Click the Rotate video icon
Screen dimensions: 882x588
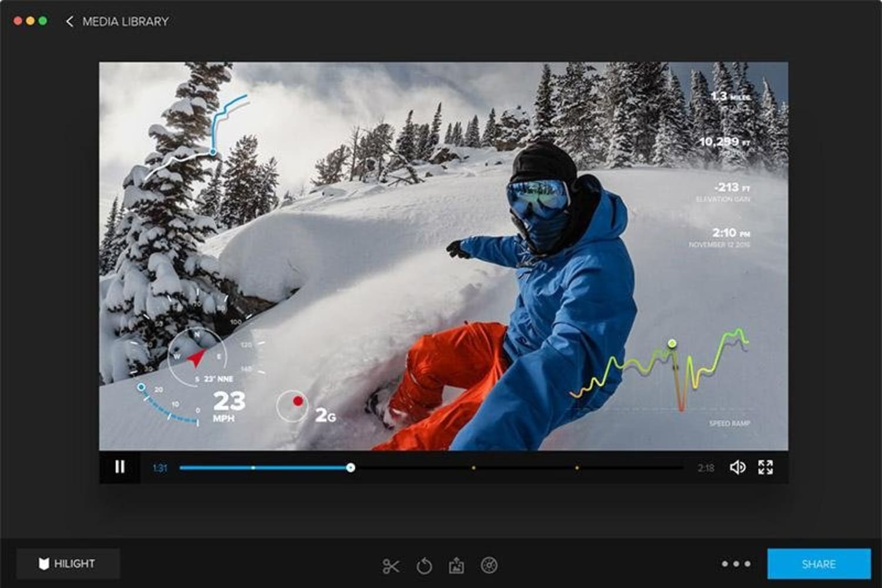point(423,566)
